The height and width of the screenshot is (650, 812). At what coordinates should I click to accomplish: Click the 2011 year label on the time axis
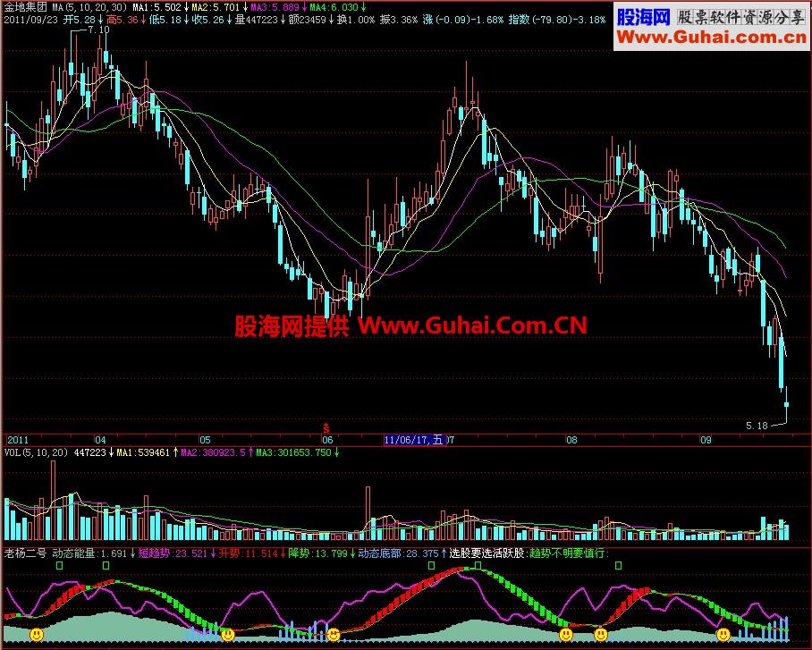[x=18, y=440]
